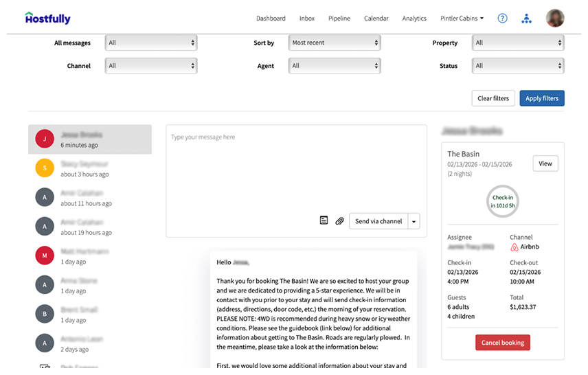Click the message text input area
The width and height of the screenshot is (588, 375).
293,168
